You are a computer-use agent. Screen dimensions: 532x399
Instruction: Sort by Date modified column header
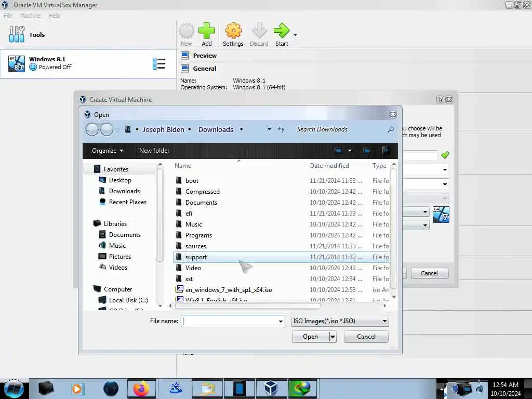329,166
